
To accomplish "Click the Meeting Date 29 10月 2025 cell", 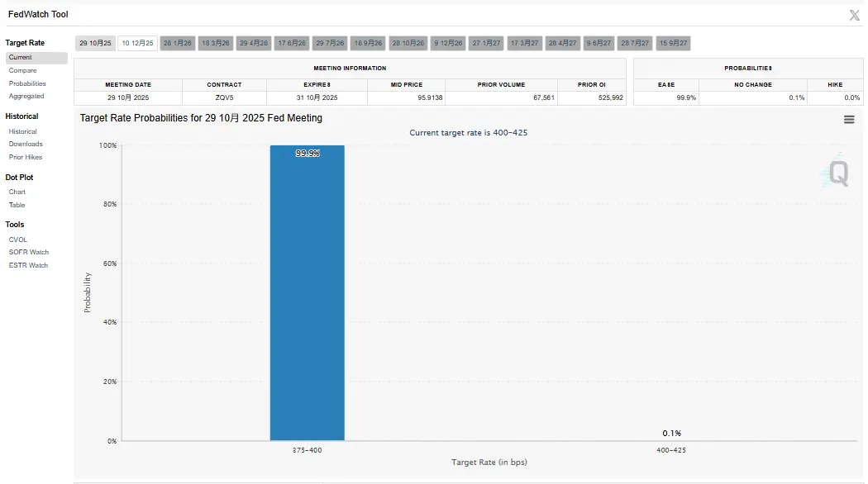I will [x=128, y=98].
